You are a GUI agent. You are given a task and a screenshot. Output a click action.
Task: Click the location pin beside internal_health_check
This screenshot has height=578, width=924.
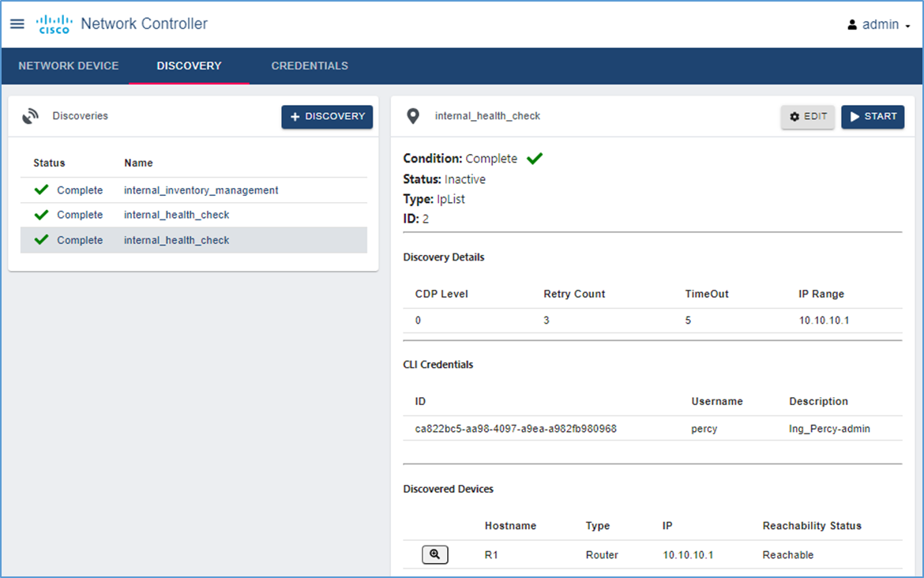pos(412,115)
